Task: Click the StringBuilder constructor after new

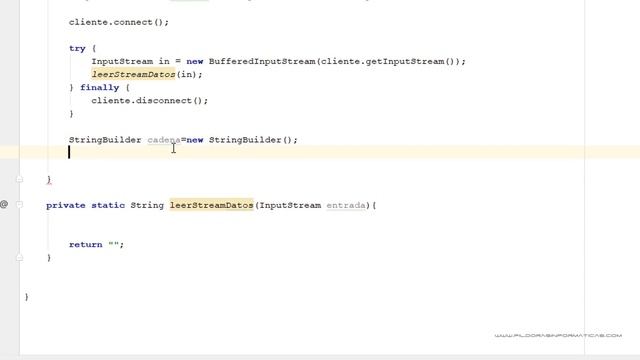Action: tap(245, 140)
